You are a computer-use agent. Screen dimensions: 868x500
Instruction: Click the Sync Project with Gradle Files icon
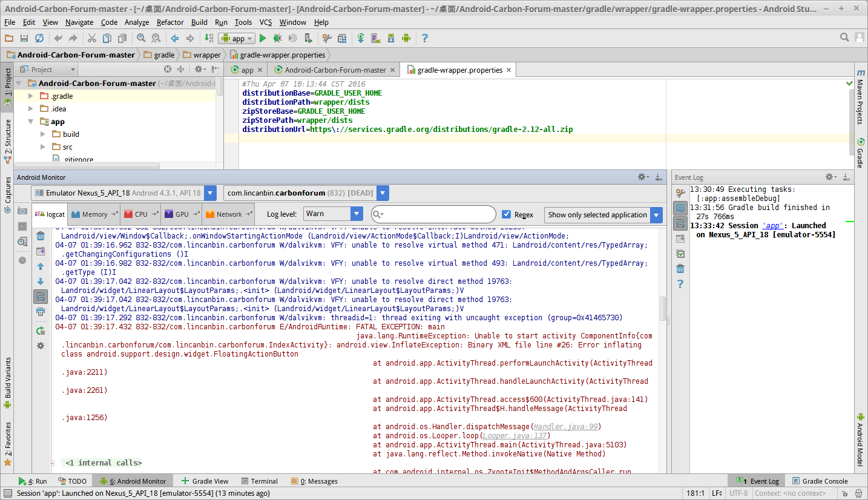[361, 38]
